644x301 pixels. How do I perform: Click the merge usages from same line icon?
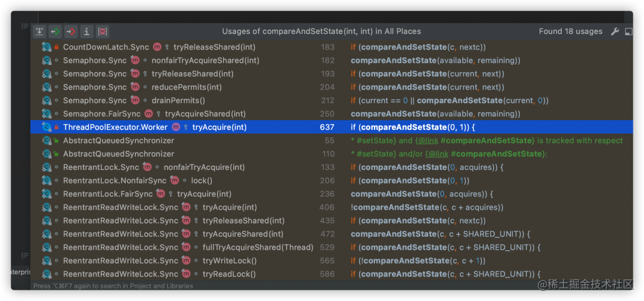[39, 31]
